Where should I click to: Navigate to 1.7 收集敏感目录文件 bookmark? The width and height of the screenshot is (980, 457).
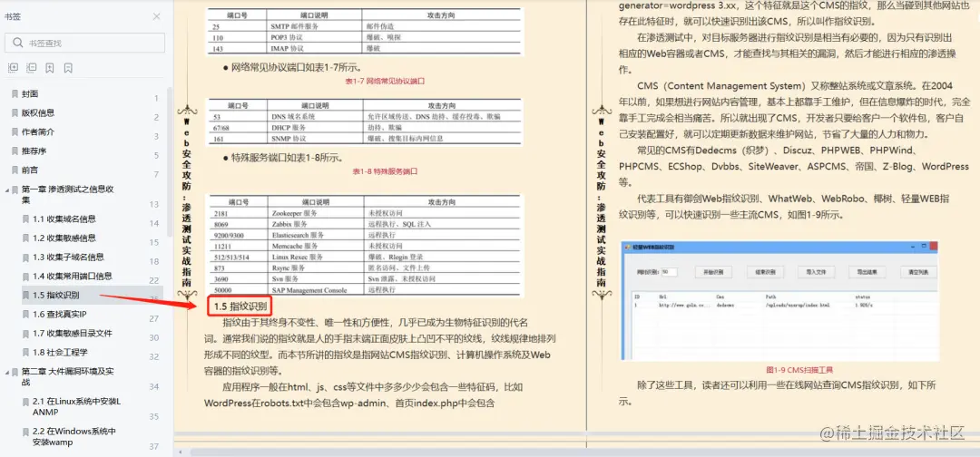pos(73,334)
